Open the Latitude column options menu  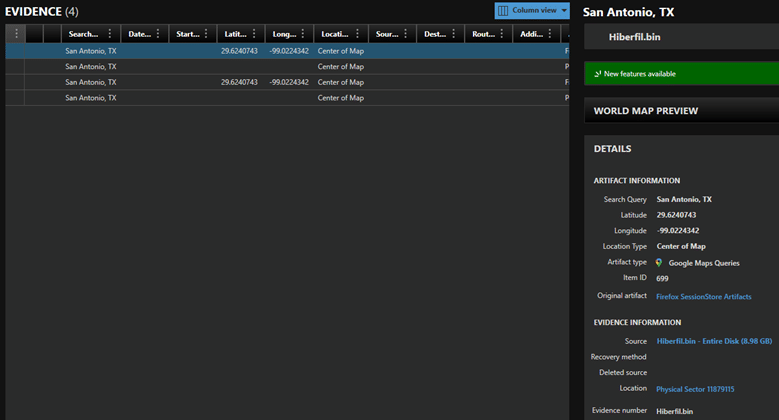pos(254,34)
